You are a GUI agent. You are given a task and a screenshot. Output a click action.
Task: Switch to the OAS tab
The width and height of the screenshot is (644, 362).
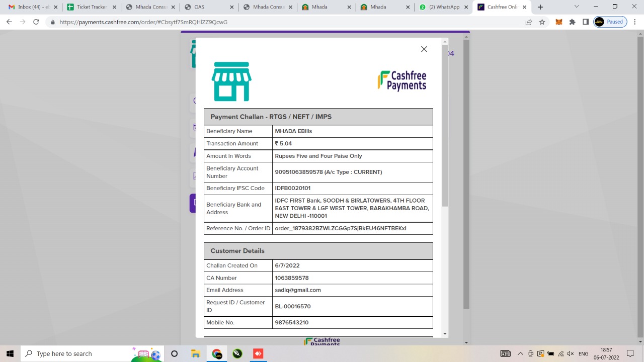209,7
